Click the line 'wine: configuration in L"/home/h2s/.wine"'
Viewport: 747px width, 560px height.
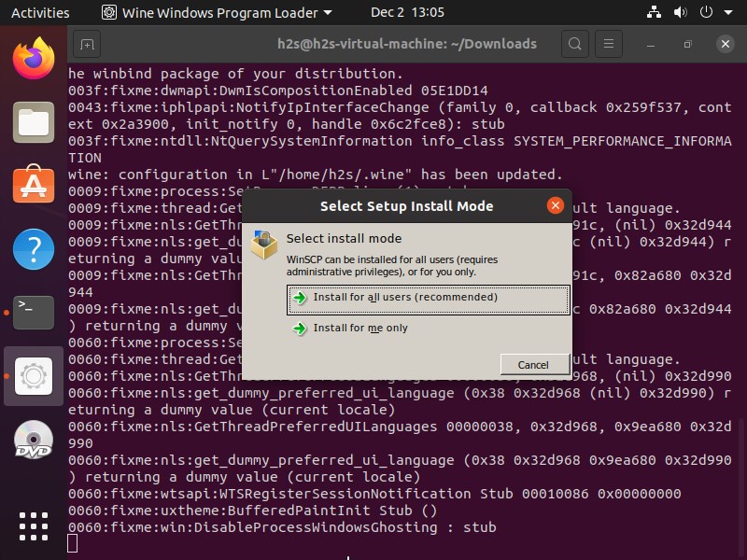pos(315,175)
